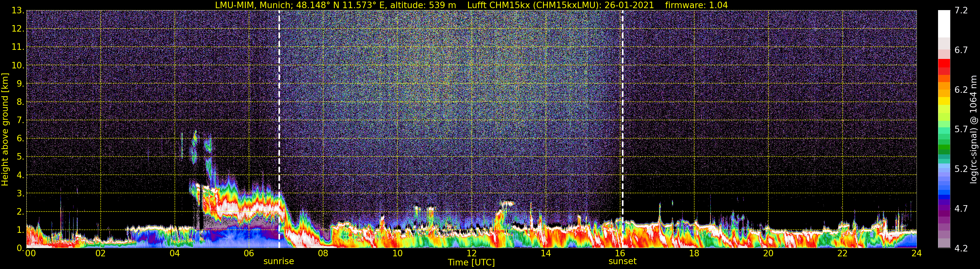Click the time axis tick '14'
The height and width of the screenshot is (269, 980).
point(545,254)
